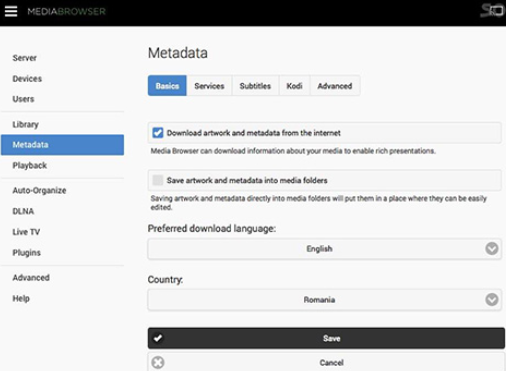
Task: Click the Saving artwork and metadata description text
Action: tap(318, 203)
